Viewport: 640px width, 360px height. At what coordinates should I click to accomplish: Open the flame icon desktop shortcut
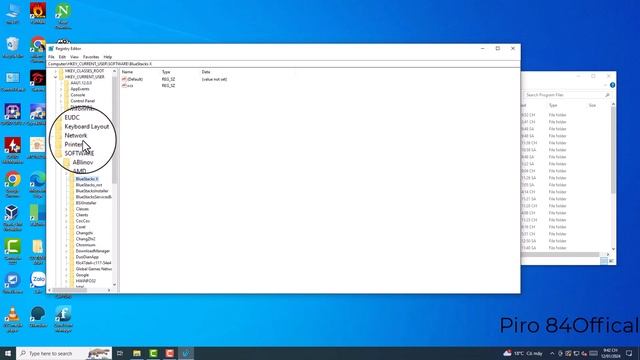(x=38, y=13)
